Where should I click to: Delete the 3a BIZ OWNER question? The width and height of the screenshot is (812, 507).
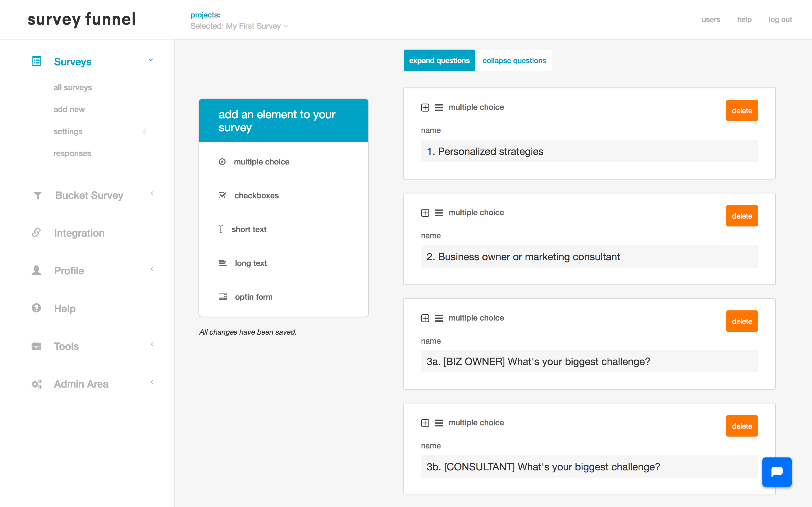pos(742,321)
